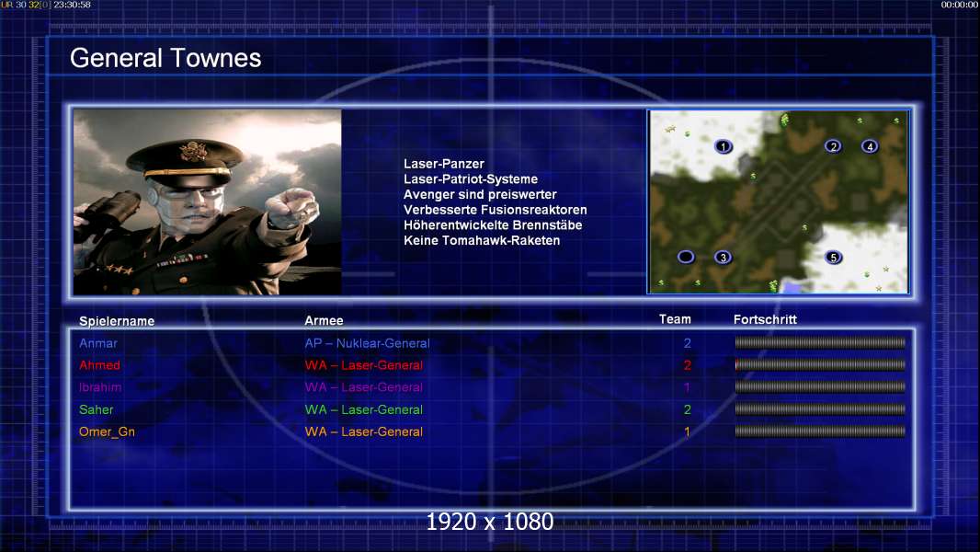The height and width of the screenshot is (552, 980).
Task: Click Saher's loading progress bar
Action: coord(820,408)
